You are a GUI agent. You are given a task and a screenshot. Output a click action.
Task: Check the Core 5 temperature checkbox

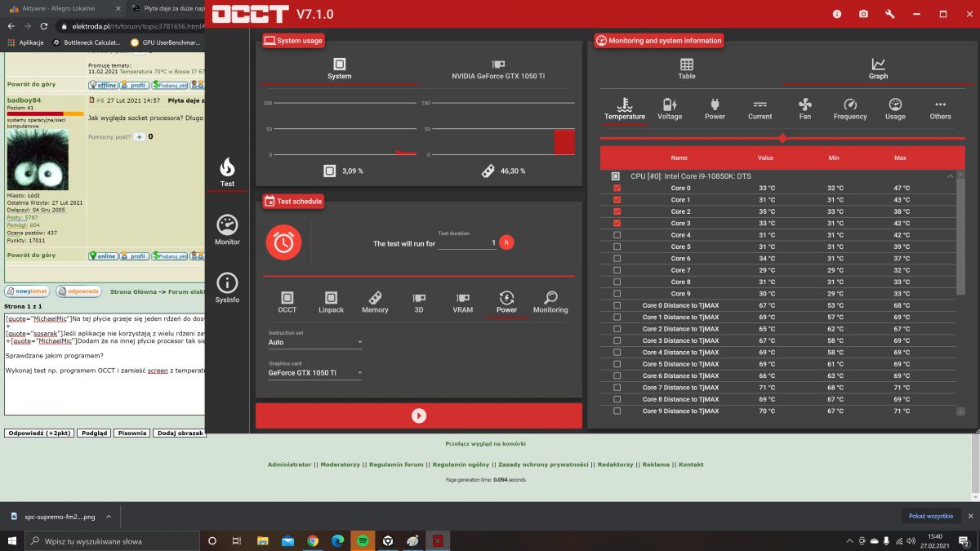tap(617, 247)
